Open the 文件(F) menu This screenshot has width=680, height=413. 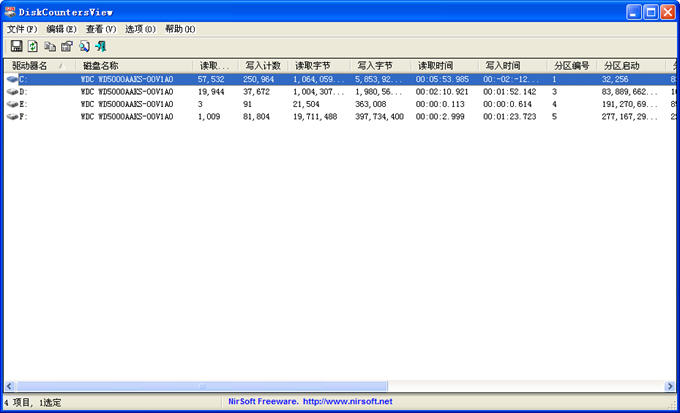[22, 29]
